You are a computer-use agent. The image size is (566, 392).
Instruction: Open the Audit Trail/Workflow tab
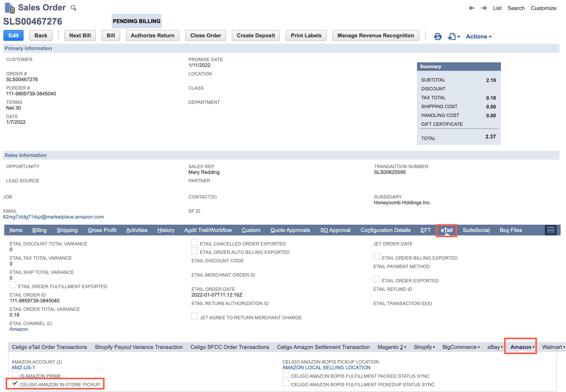208,230
